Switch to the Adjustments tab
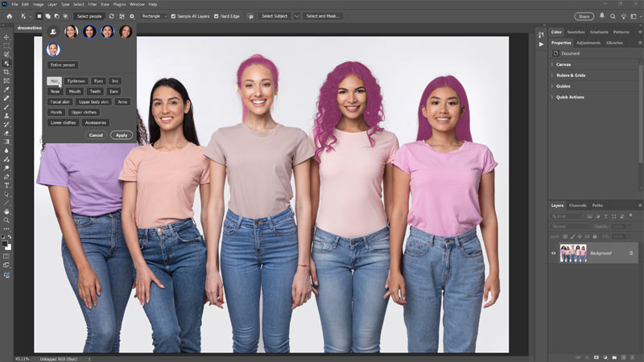Image resolution: width=644 pixels, height=362 pixels. click(588, 43)
